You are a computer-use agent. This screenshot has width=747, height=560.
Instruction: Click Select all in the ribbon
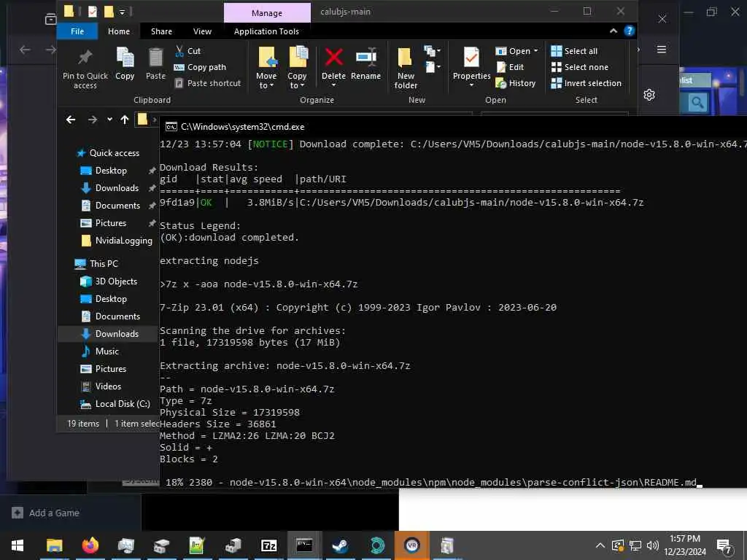tap(574, 51)
